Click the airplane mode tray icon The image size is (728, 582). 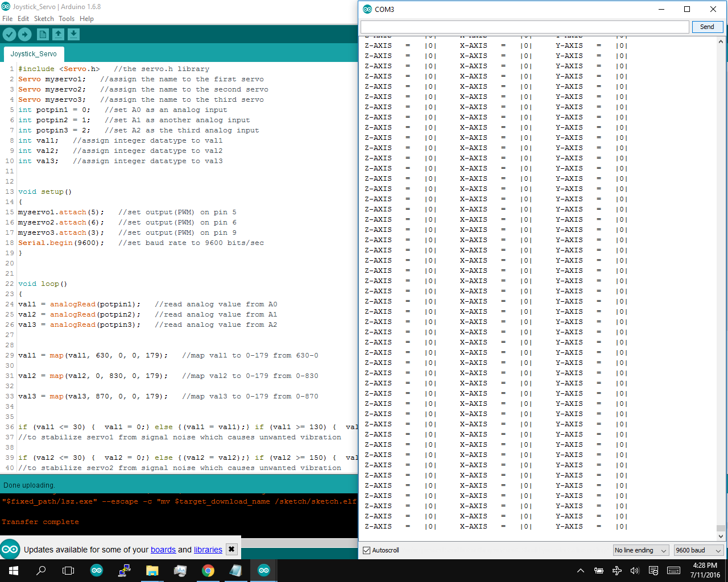click(617, 571)
